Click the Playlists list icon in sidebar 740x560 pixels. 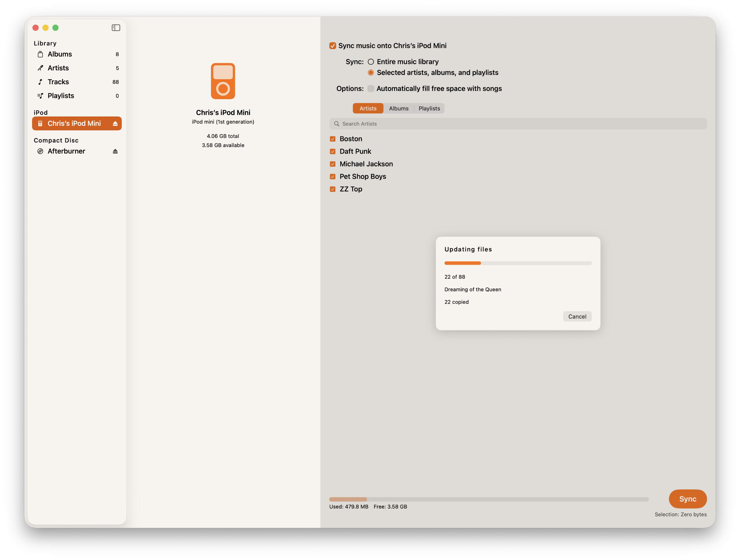40,96
